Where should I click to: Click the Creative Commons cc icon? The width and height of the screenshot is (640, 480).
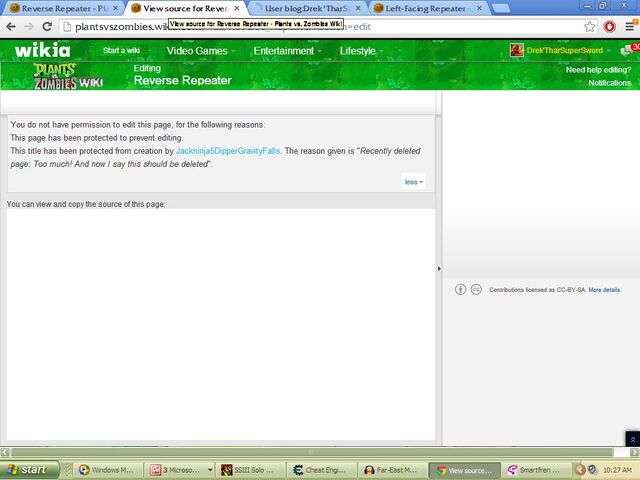click(x=476, y=289)
